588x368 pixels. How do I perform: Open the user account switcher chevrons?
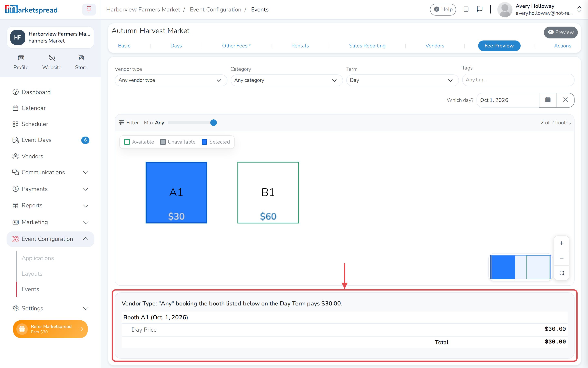[579, 9]
